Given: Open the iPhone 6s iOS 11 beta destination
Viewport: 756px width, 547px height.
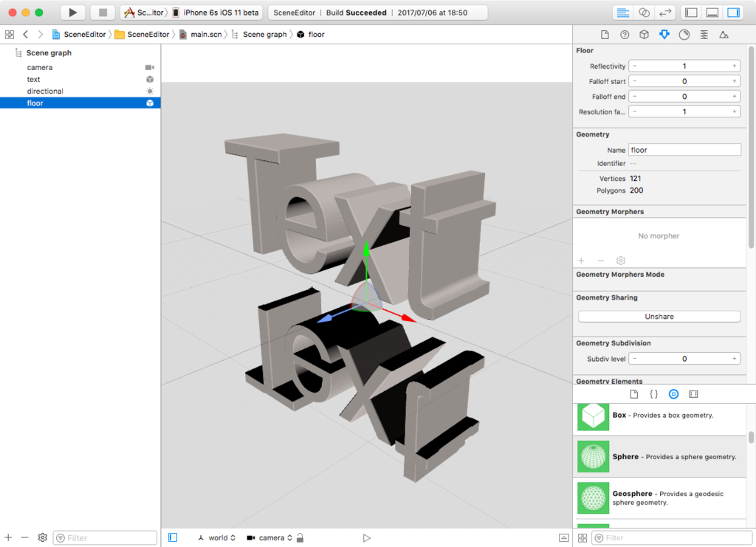Looking at the screenshot, I should tap(216, 13).
